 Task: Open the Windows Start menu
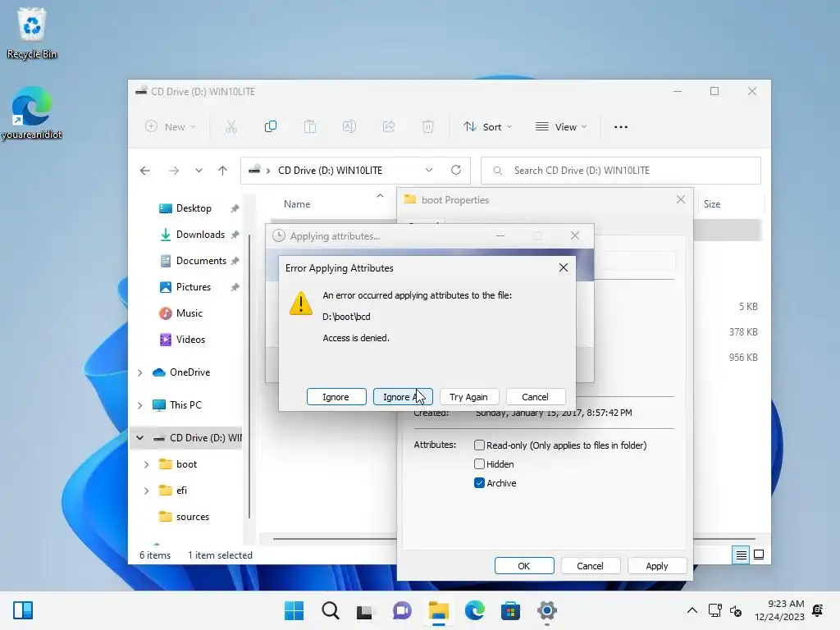coord(294,610)
